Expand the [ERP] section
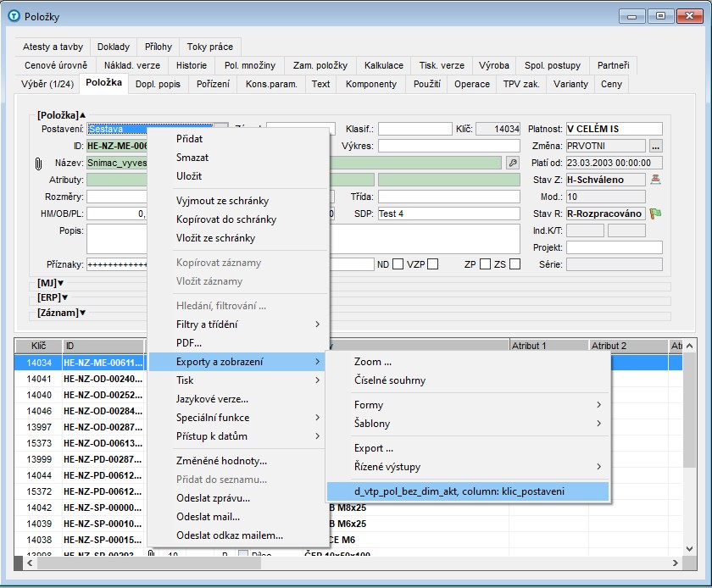712x588 pixels. (x=53, y=297)
